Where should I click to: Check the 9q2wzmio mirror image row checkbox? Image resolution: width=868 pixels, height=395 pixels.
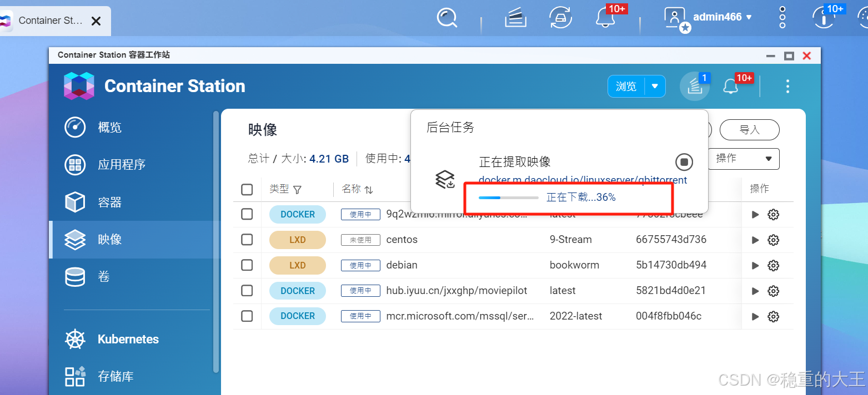tap(247, 214)
